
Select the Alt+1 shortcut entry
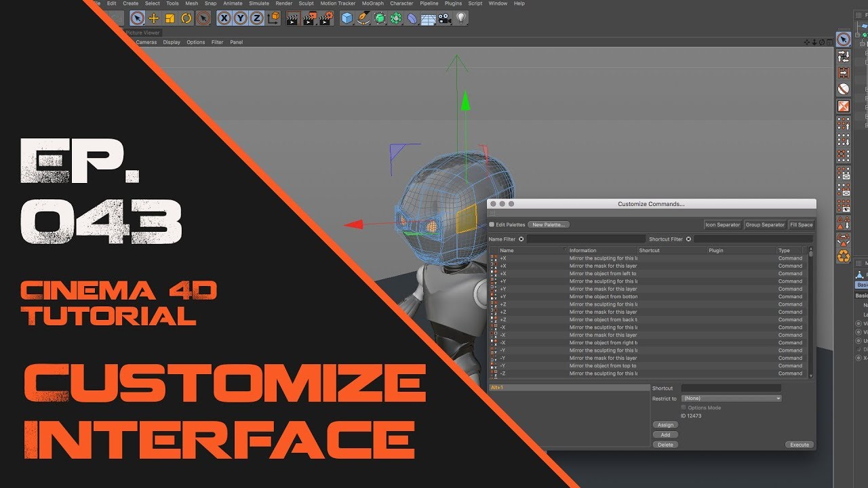tap(569, 388)
